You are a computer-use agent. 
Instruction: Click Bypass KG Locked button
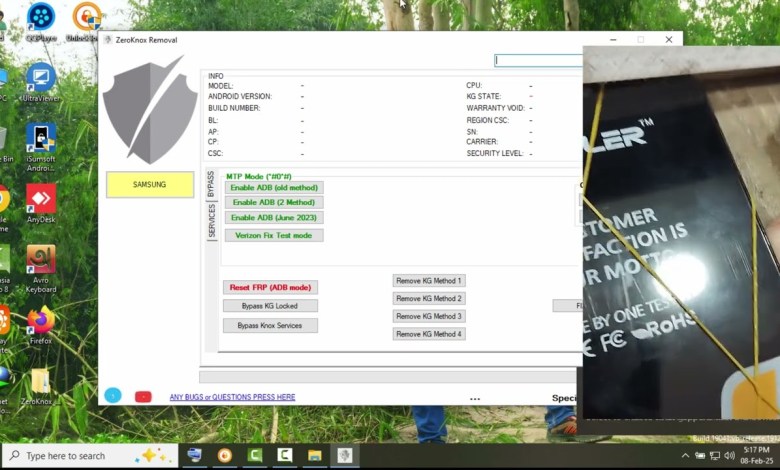[270, 306]
